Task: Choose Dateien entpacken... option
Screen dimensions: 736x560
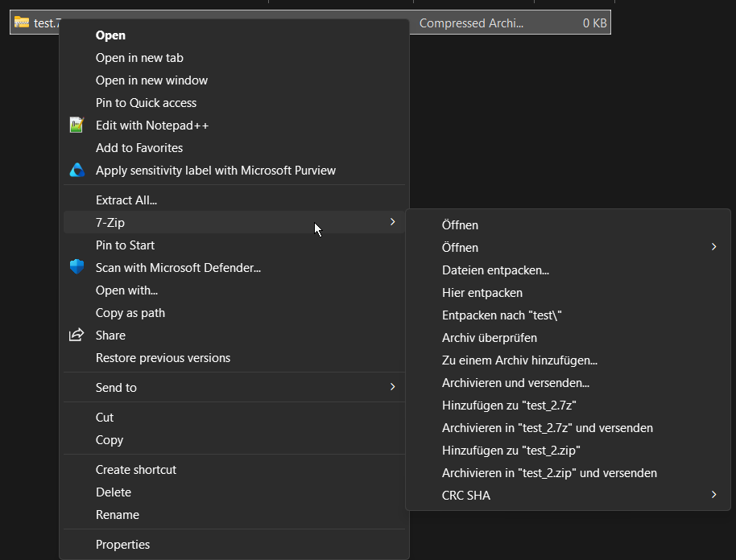Action: [495, 270]
